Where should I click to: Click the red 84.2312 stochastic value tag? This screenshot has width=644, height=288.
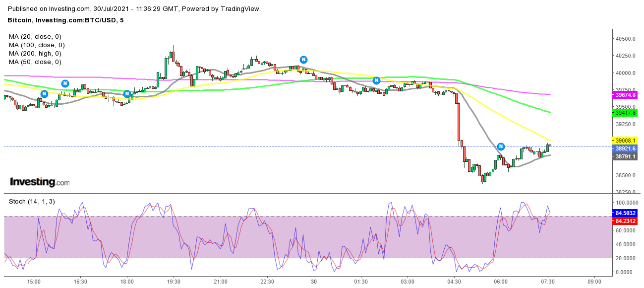click(x=625, y=222)
